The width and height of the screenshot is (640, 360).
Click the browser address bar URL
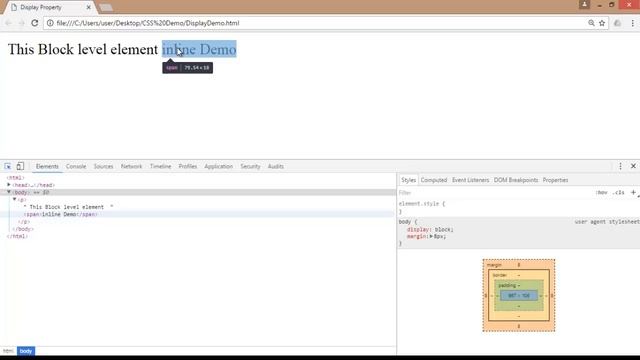tap(148, 23)
